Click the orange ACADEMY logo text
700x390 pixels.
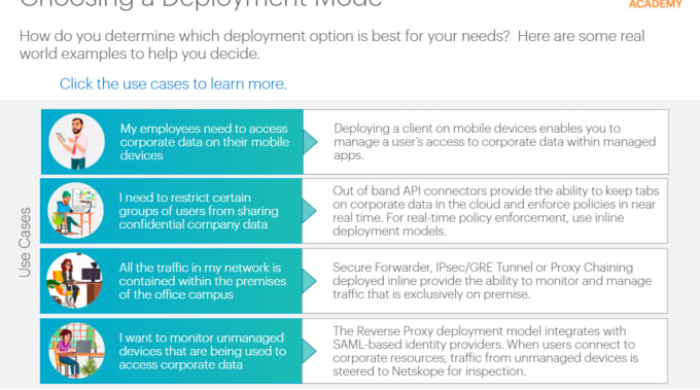655,4
